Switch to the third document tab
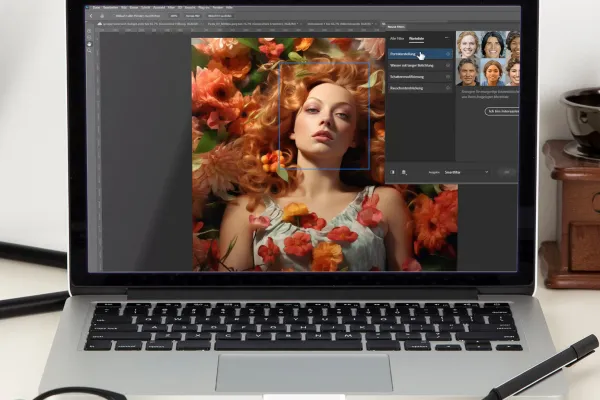Screen dimensions: 600x400 click(x=341, y=24)
